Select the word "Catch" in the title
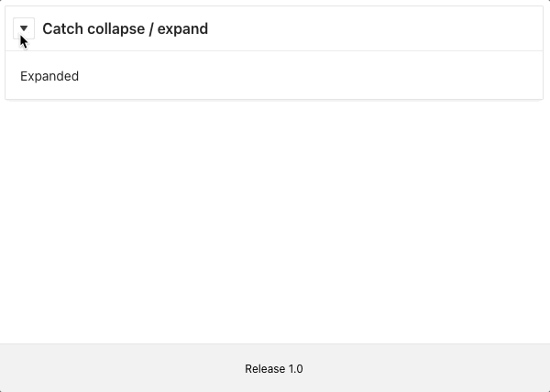This screenshot has width=550, height=392. click(x=63, y=28)
